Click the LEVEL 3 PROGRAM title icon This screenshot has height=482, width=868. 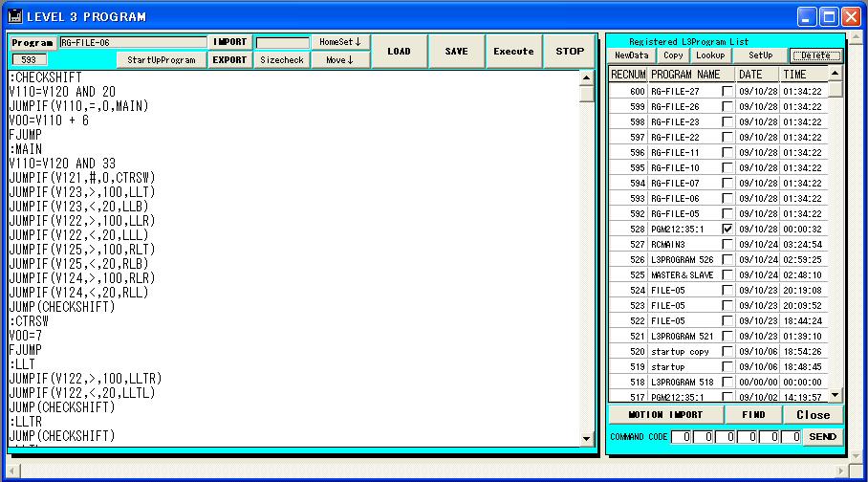15,16
